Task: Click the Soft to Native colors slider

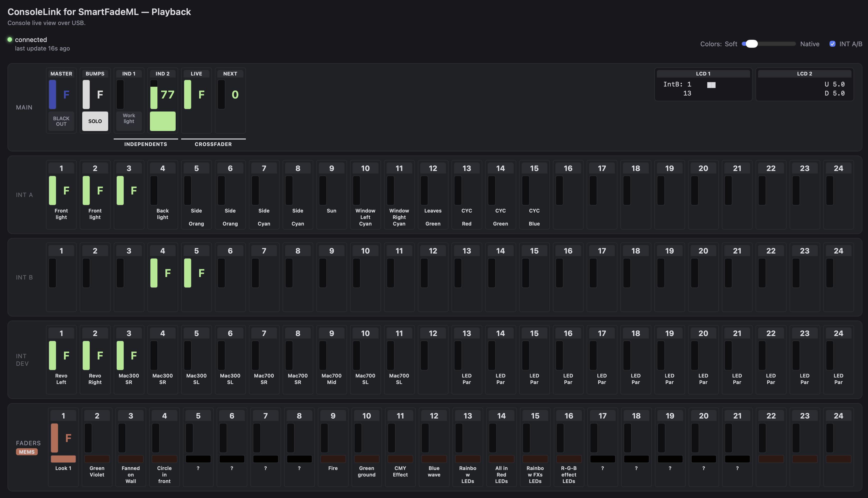Action: tap(769, 44)
